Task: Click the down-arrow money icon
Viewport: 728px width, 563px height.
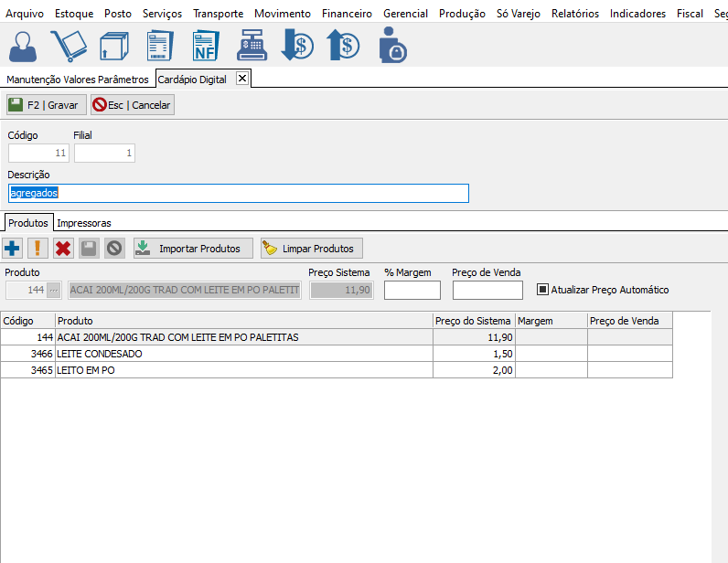Action: coord(297,46)
